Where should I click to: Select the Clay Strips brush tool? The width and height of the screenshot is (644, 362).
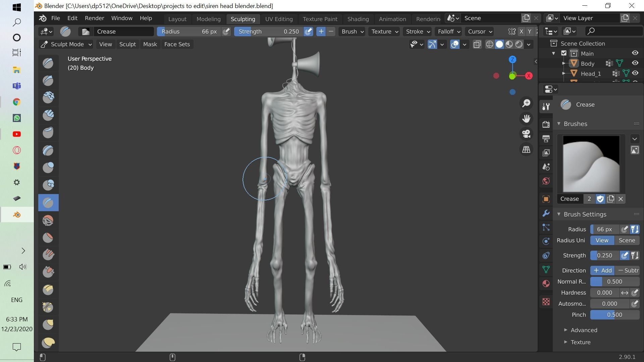tap(48, 115)
